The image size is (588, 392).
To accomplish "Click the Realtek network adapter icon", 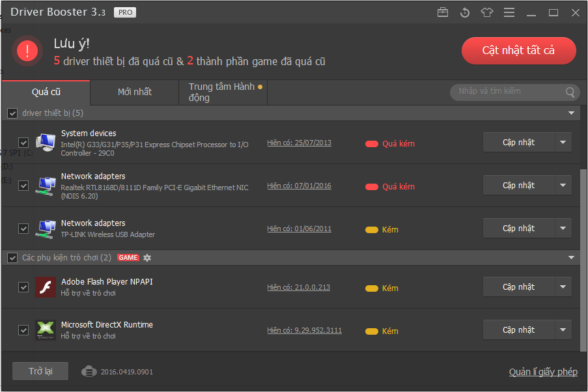I will tap(46, 186).
